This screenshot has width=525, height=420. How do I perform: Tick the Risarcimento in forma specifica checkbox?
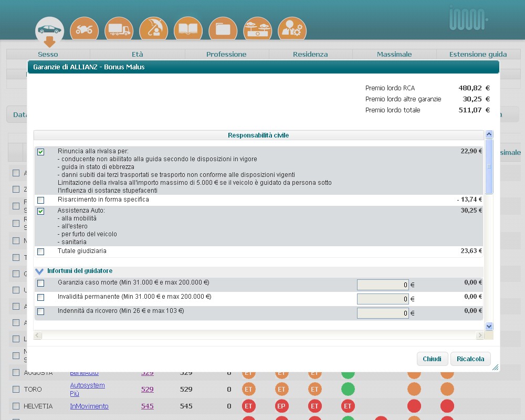click(x=41, y=200)
